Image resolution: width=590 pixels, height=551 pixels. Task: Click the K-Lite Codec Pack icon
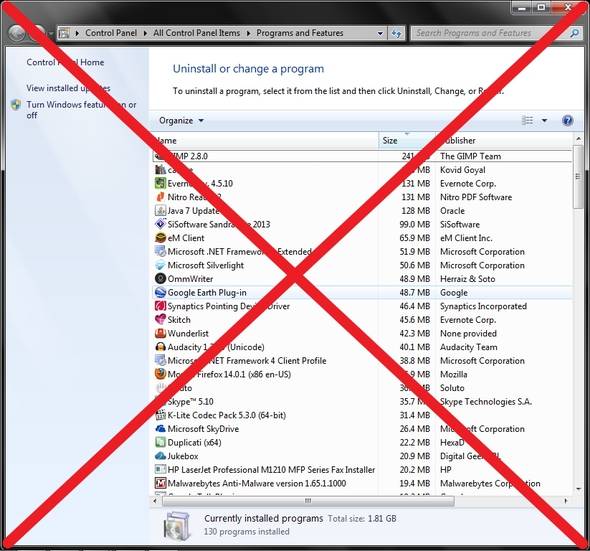[160, 415]
